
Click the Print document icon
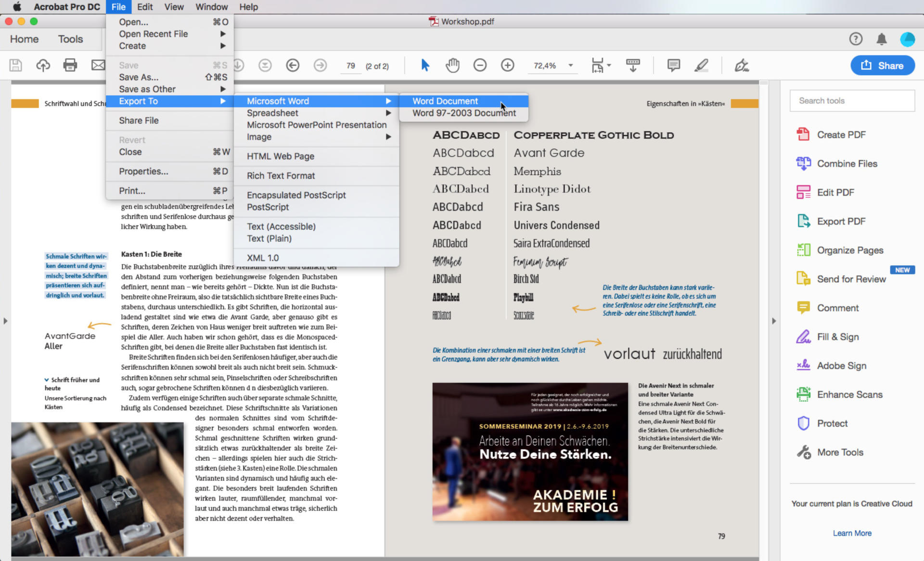click(x=70, y=65)
